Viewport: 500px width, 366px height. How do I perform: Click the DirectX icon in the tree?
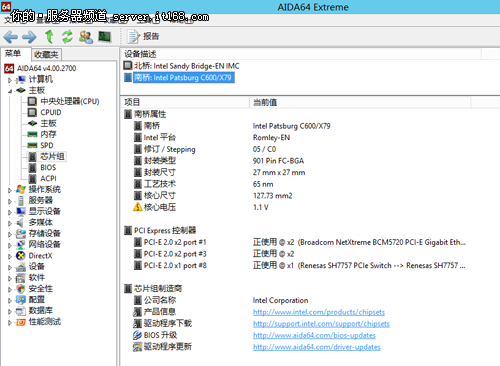[x=21, y=256]
